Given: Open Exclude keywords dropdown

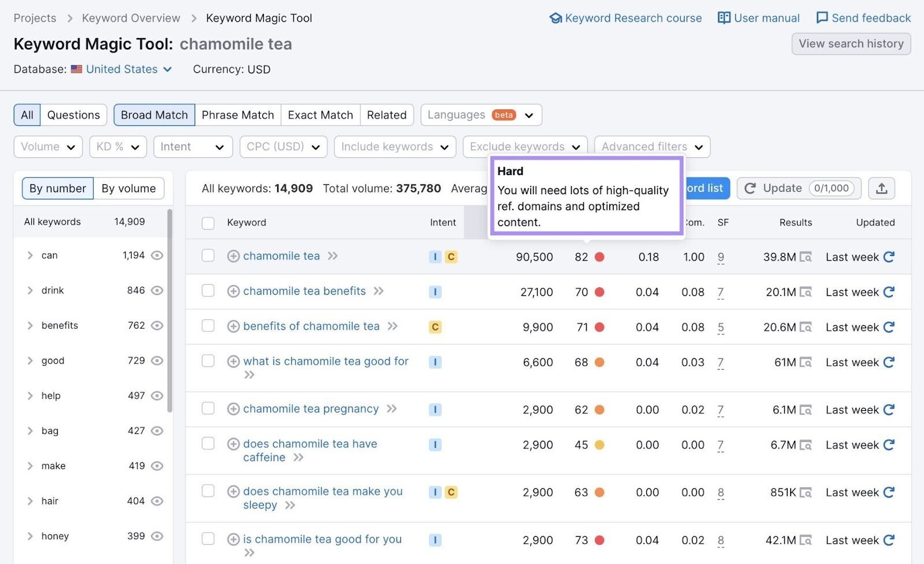Looking at the screenshot, I should coord(525,147).
